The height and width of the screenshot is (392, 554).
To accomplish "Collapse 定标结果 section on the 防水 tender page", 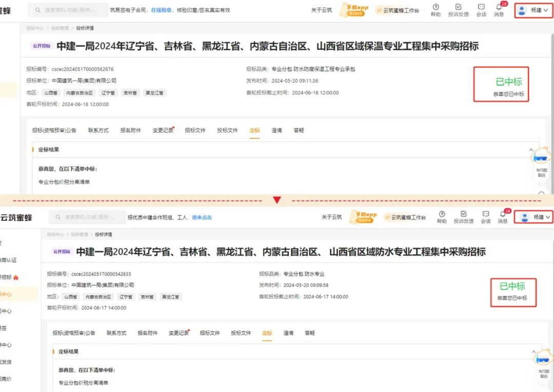I will coord(533,352).
